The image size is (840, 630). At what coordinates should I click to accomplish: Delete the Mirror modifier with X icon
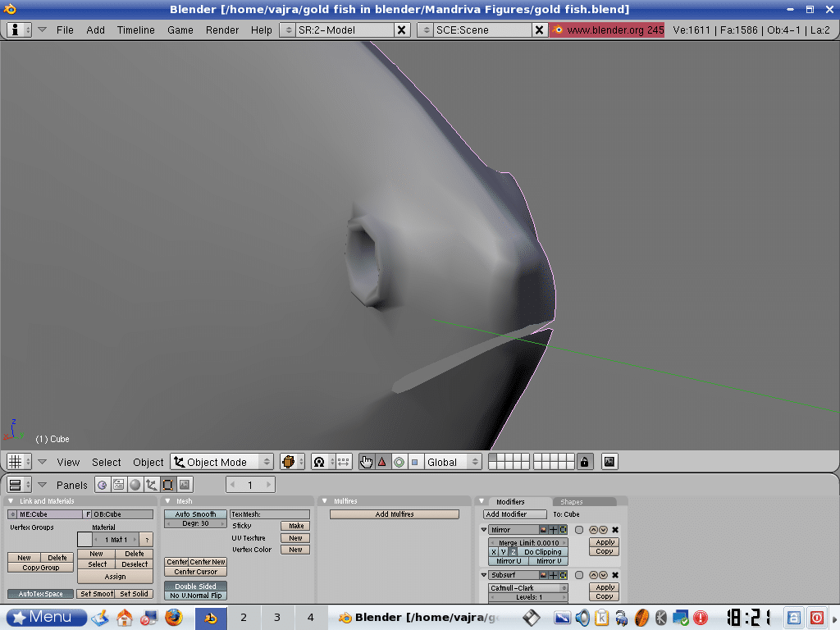615,530
